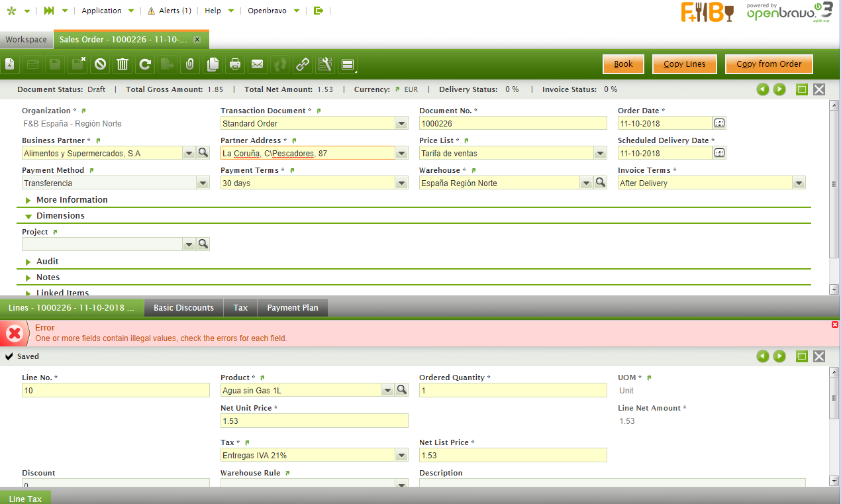This screenshot has width=841, height=504.
Task: Click the print record printer icon
Action: coord(235,64)
